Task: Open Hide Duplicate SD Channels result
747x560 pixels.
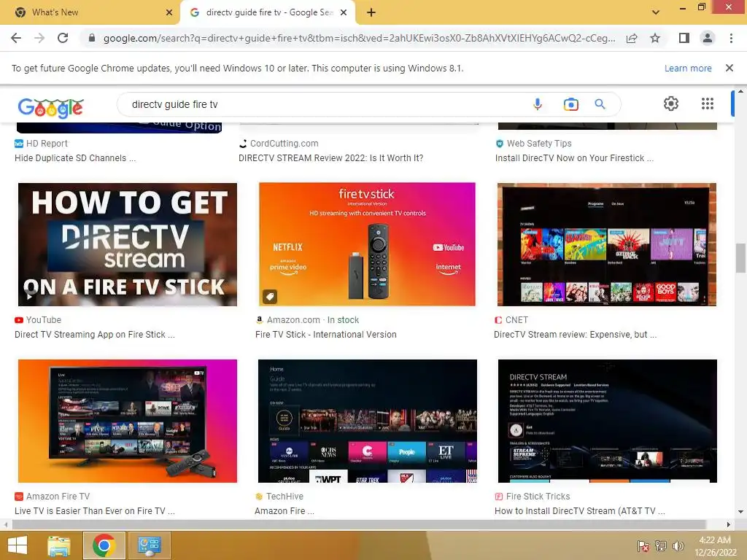Action: (75, 158)
